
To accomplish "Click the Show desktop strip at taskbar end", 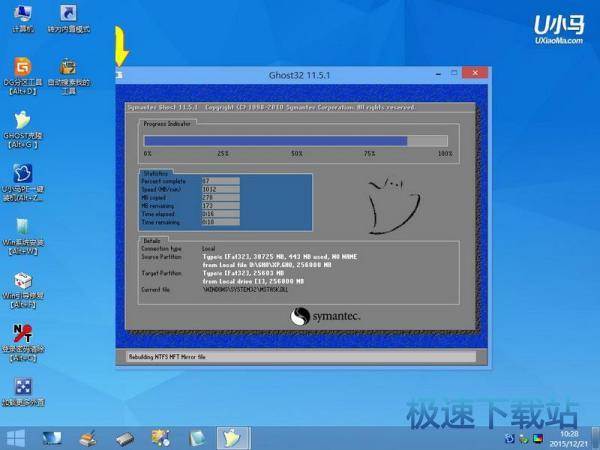I will (x=596, y=439).
